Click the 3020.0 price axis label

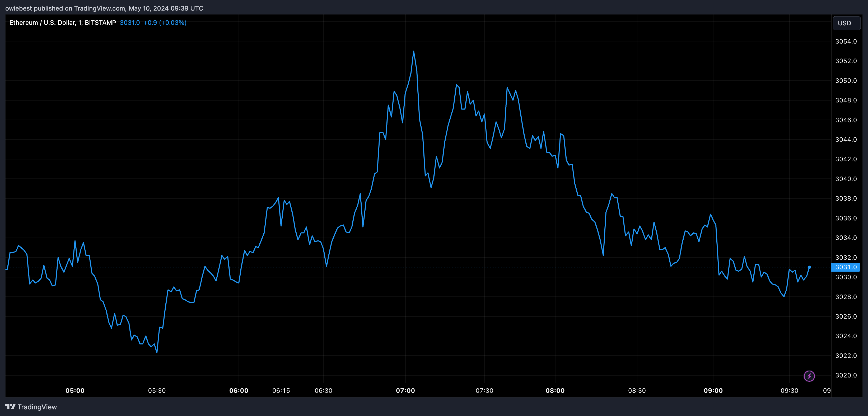click(x=846, y=375)
